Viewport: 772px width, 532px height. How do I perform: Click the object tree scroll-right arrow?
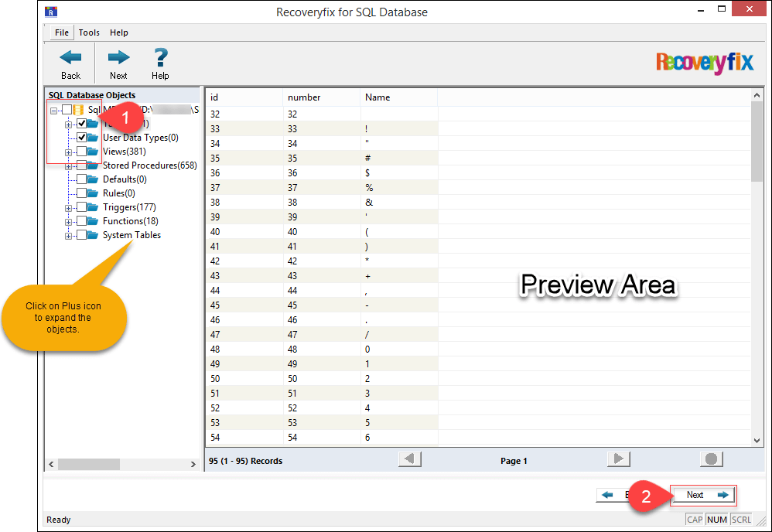click(193, 464)
